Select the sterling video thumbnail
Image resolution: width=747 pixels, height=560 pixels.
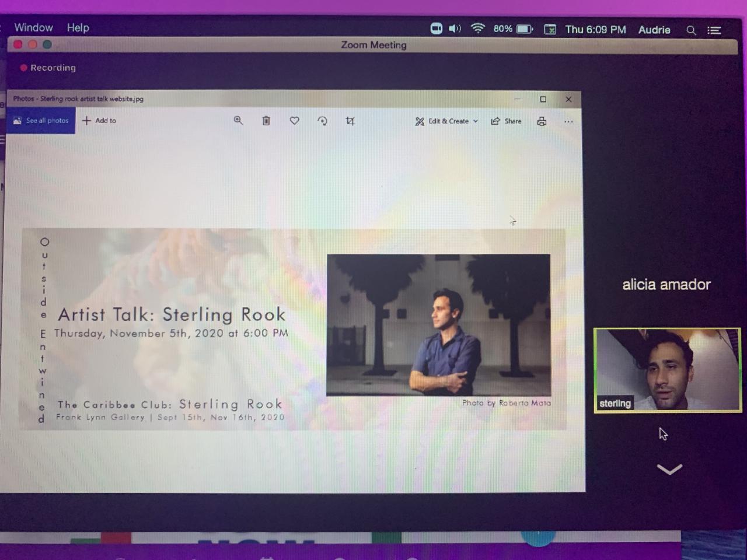click(668, 370)
